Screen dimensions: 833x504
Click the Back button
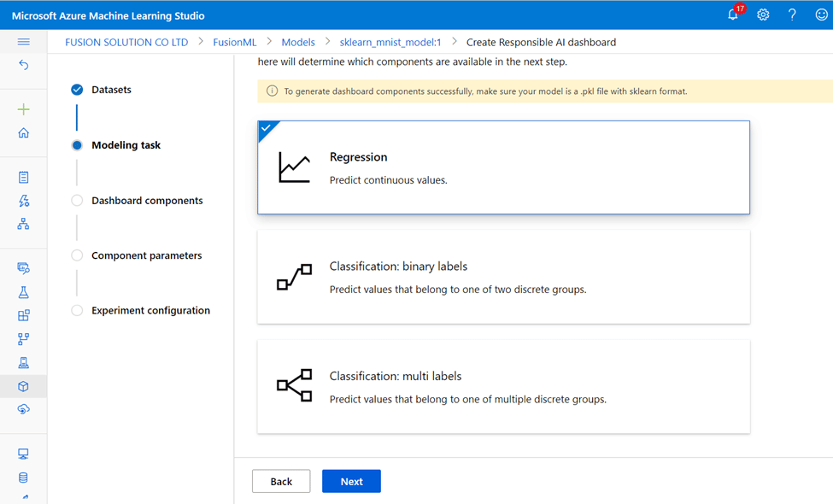tap(281, 481)
